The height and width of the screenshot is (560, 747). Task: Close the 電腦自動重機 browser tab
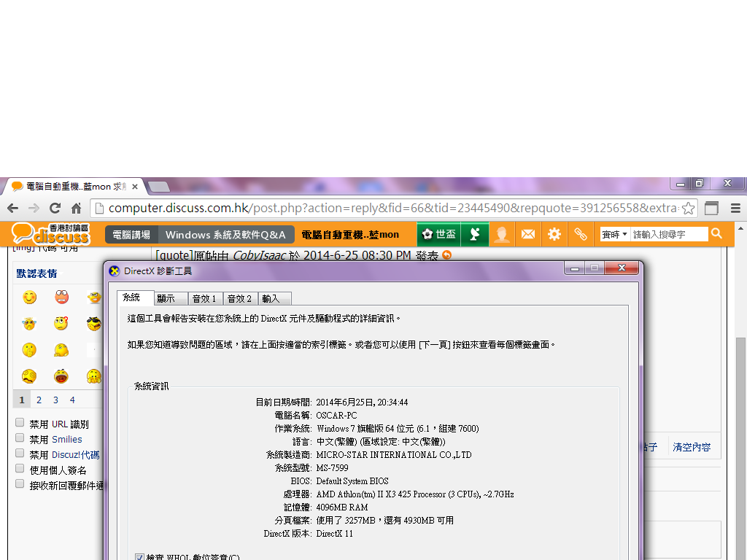(135, 187)
